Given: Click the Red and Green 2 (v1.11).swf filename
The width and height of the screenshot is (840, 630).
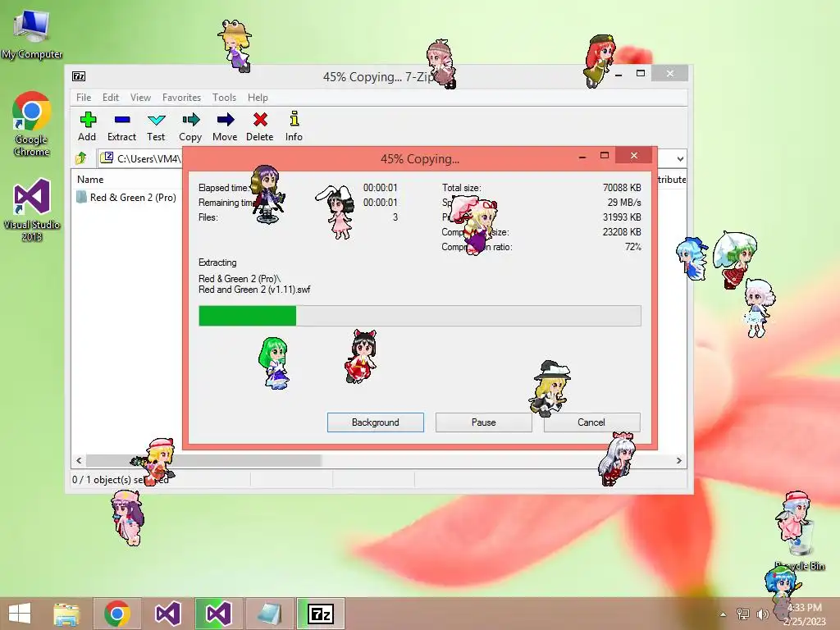Looking at the screenshot, I should click(x=254, y=290).
